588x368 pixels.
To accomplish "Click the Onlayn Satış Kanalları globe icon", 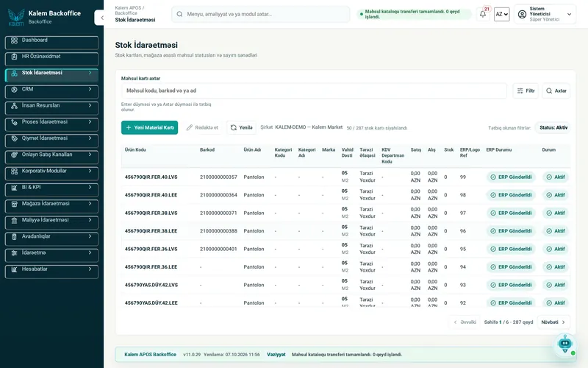I will pos(14,155).
